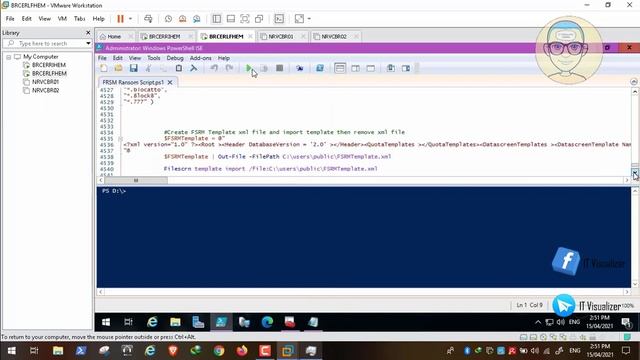
Task: Show script pane maximized layout icon
Action: click(371, 68)
